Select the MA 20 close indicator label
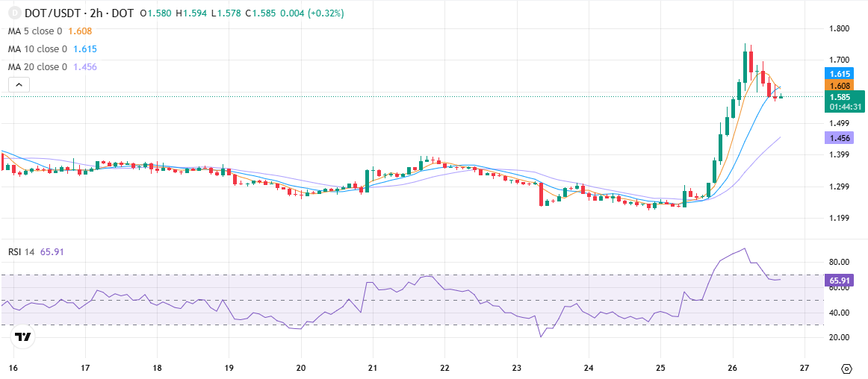This screenshot has height=379, width=868. pos(37,67)
